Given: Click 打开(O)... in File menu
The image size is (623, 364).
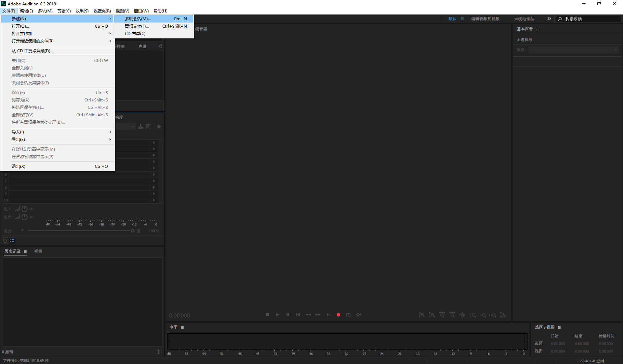Looking at the screenshot, I should pos(58,26).
